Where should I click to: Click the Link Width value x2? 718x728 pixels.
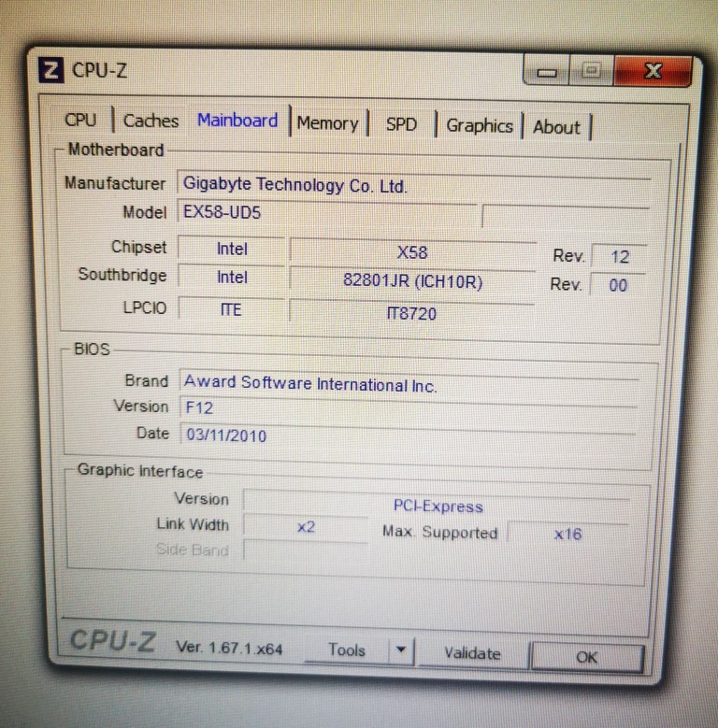point(306,527)
